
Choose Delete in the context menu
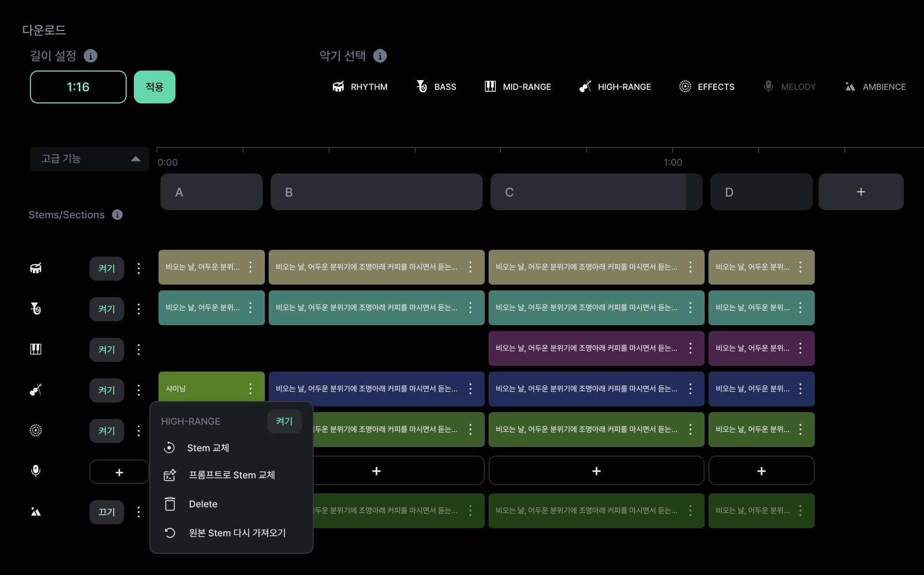point(203,504)
